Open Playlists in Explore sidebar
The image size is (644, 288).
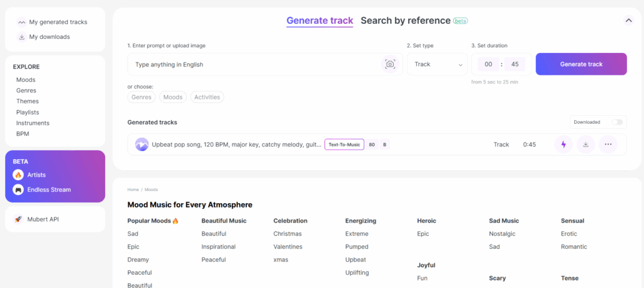pyautogui.click(x=28, y=112)
